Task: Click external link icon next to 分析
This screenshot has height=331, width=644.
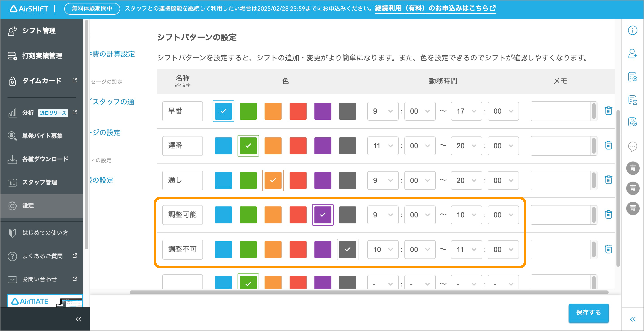Action: [75, 112]
